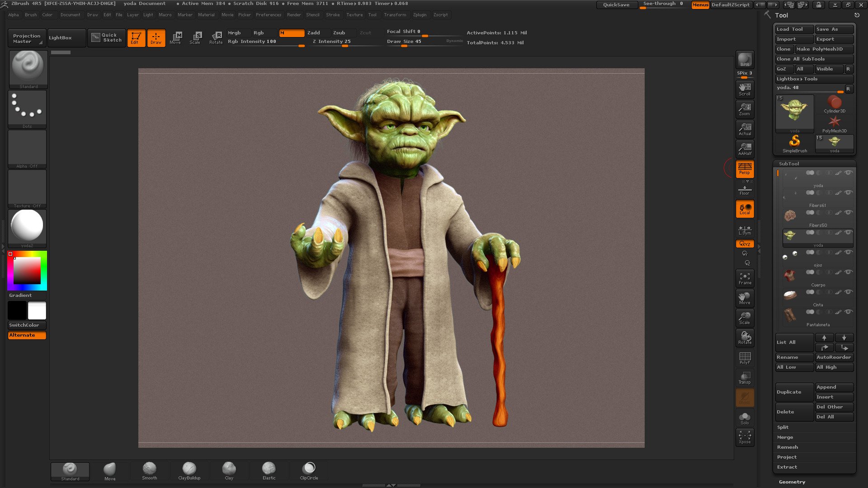Screen dimensions: 868x488
Task: Enable Solo mode icon
Action: [x=745, y=418]
